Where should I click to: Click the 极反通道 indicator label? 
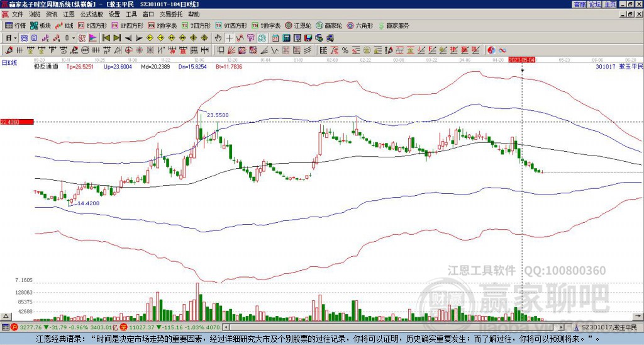pyautogui.click(x=46, y=66)
